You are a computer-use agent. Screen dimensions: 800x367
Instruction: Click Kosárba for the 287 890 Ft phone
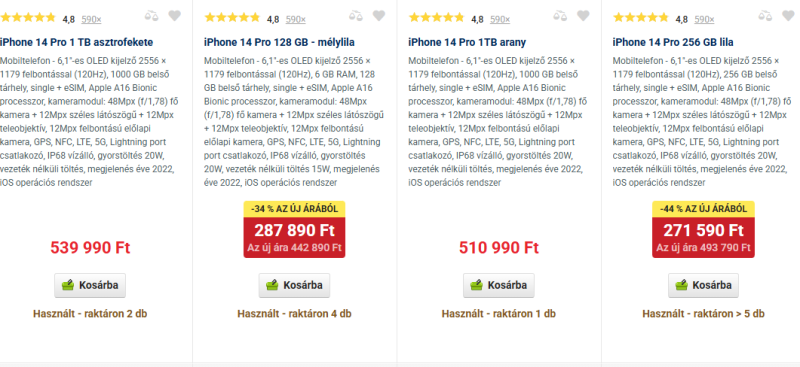tap(294, 285)
